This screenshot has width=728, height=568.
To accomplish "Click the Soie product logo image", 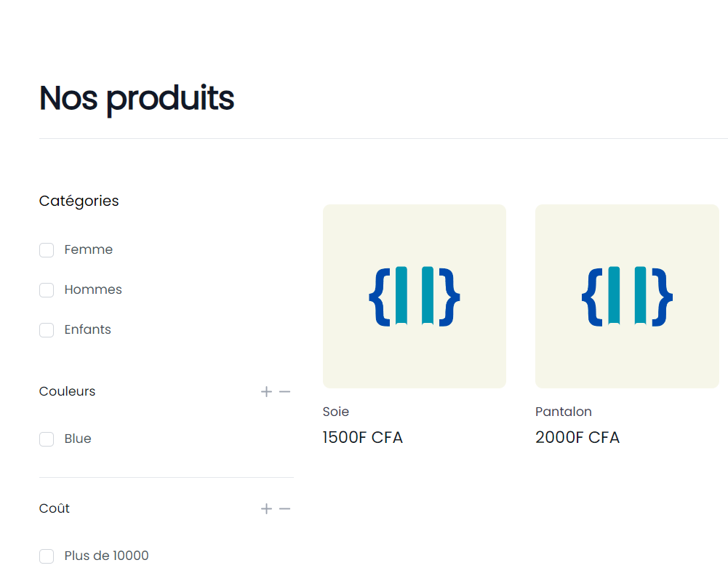I will click(415, 296).
